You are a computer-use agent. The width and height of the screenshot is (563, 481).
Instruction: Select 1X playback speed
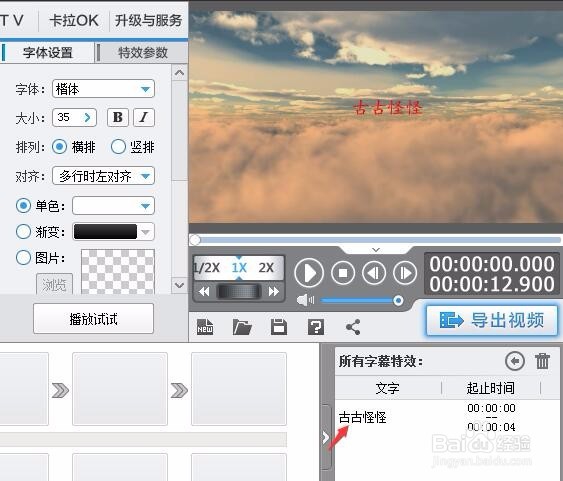click(x=239, y=268)
